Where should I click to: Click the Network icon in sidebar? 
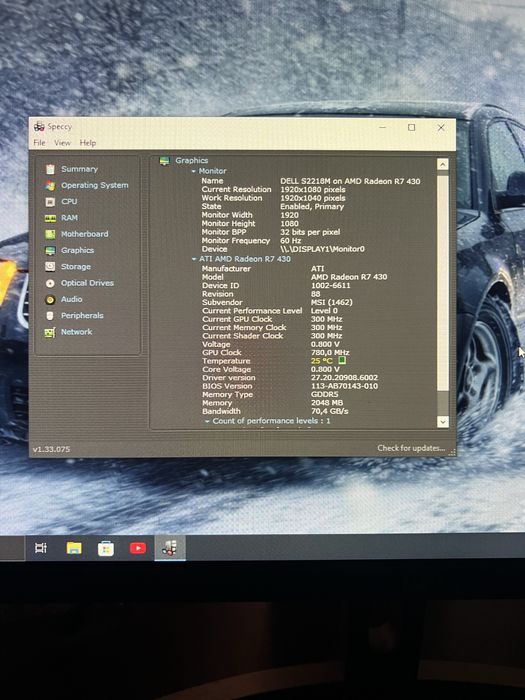(50, 332)
